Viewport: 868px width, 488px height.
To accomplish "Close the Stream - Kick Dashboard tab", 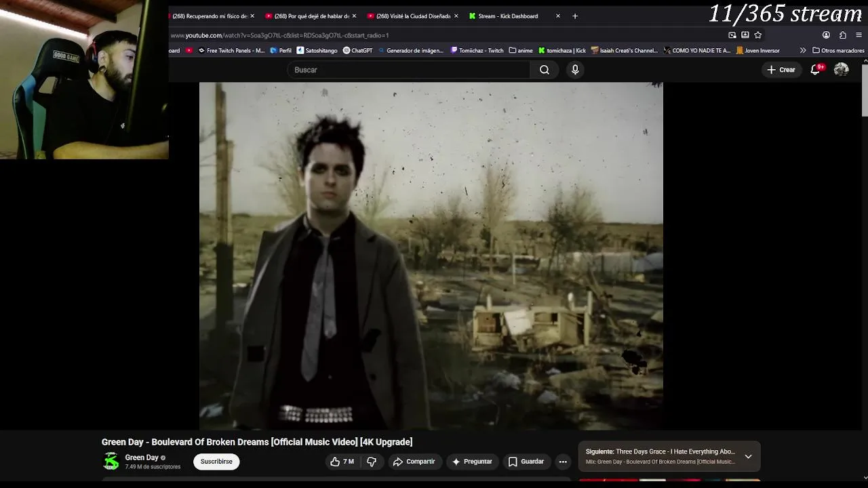I will tap(558, 16).
